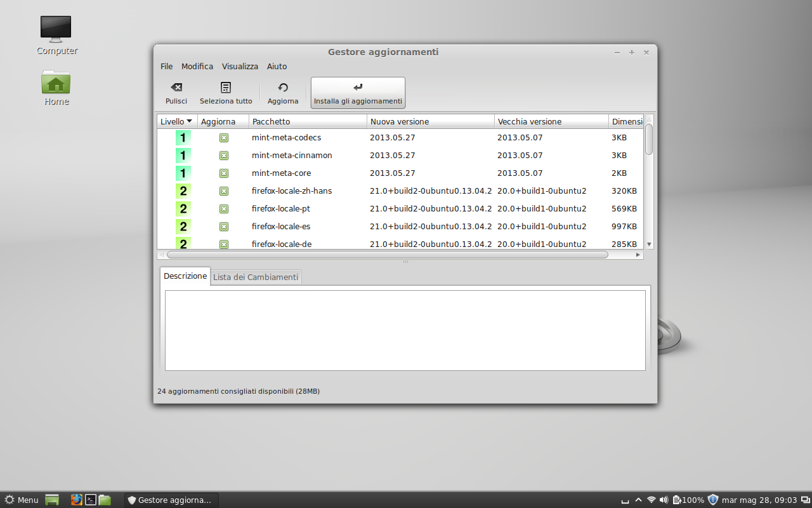Select the mint-meta-cinnamon package name
The height and width of the screenshot is (508, 812).
coord(292,156)
